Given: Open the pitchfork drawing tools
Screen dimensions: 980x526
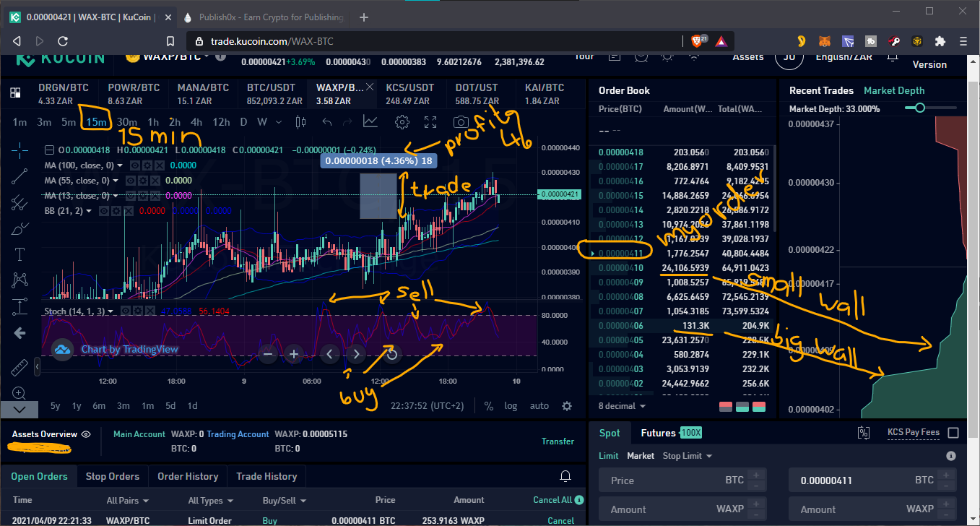Looking at the screenshot, I should click(x=19, y=202).
